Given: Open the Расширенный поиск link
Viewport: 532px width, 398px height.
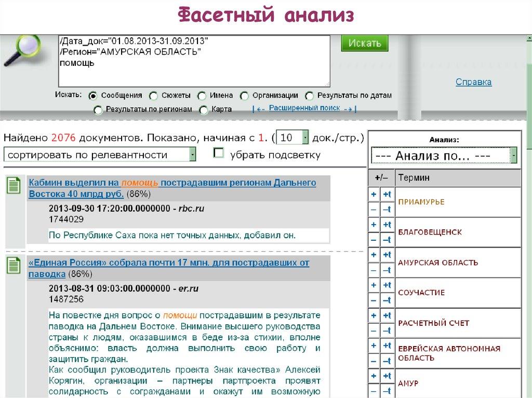Looking at the screenshot, I should (x=304, y=108).
